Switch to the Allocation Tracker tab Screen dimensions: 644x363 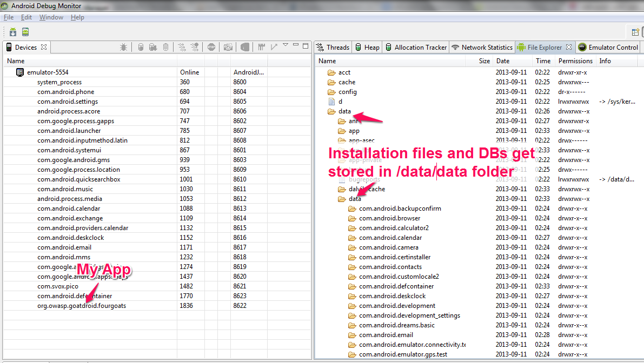416,47
